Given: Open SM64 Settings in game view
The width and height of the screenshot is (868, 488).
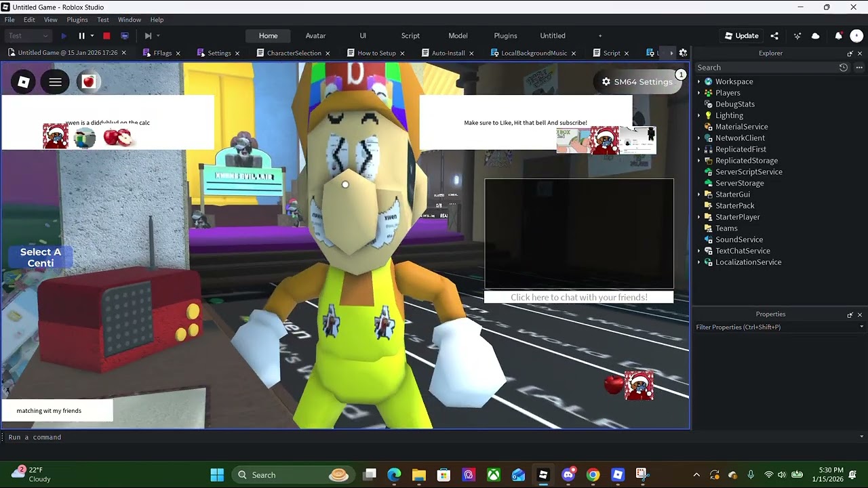Looking at the screenshot, I should [637, 82].
